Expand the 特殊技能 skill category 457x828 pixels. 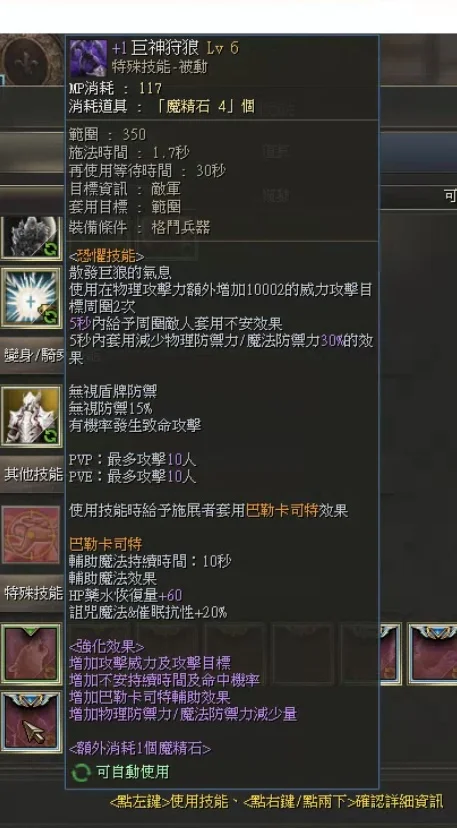pyautogui.click(x=33, y=592)
